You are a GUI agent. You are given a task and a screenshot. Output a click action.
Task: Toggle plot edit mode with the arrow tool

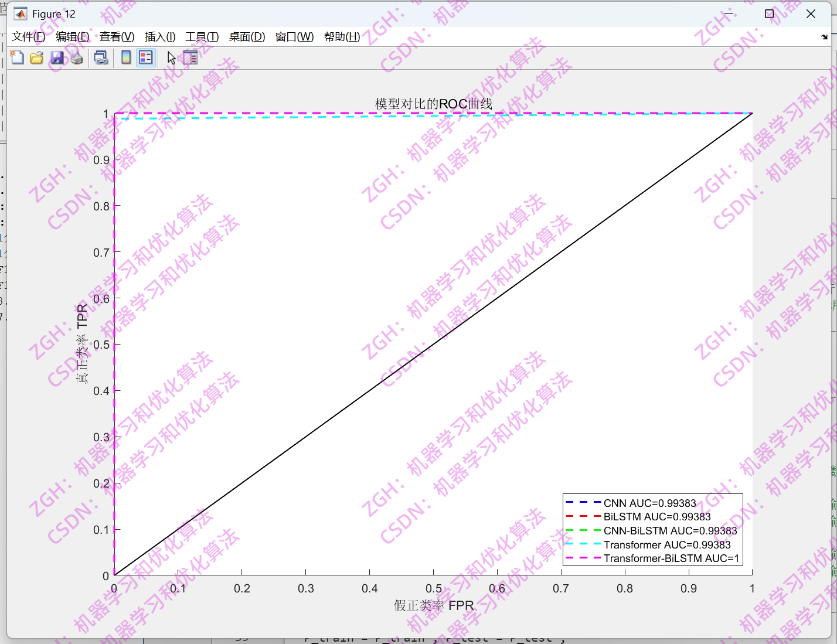(x=171, y=57)
